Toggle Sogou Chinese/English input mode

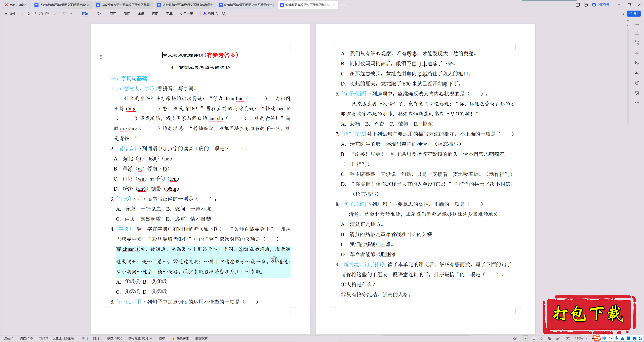tap(604, 338)
